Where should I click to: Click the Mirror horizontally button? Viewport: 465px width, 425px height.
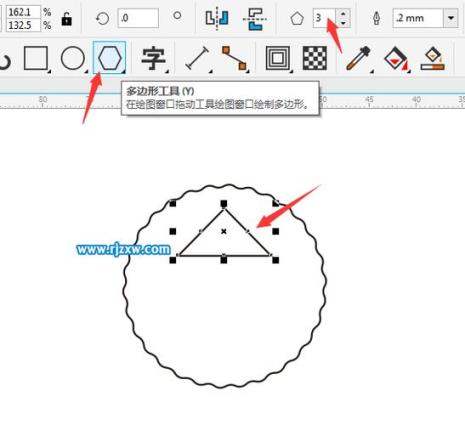(217, 18)
